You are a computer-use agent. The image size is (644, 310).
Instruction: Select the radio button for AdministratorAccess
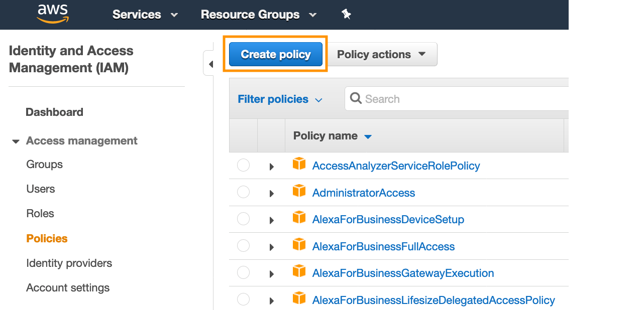[x=243, y=192]
